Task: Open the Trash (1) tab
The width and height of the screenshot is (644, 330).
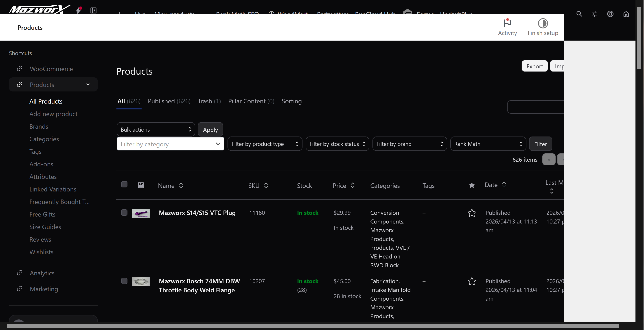Action: [209, 101]
